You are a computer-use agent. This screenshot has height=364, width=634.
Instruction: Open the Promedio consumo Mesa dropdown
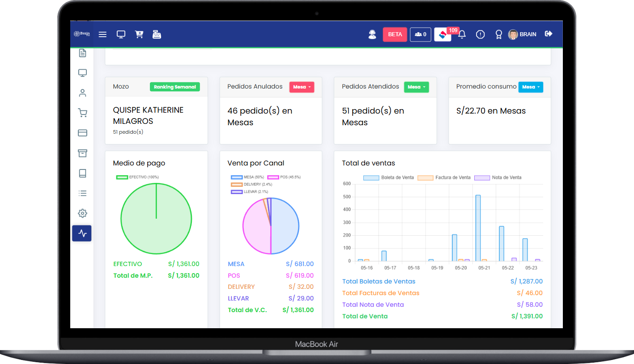coord(531,87)
